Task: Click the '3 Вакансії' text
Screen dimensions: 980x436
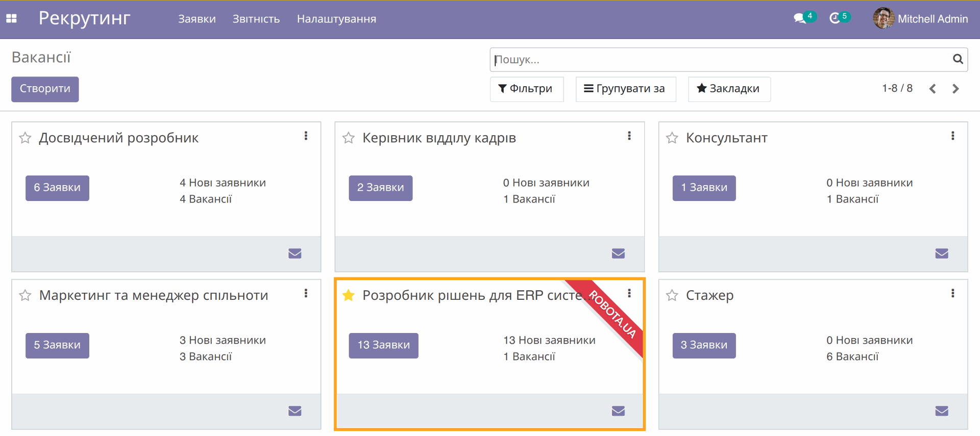Action: (x=206, y=356)
